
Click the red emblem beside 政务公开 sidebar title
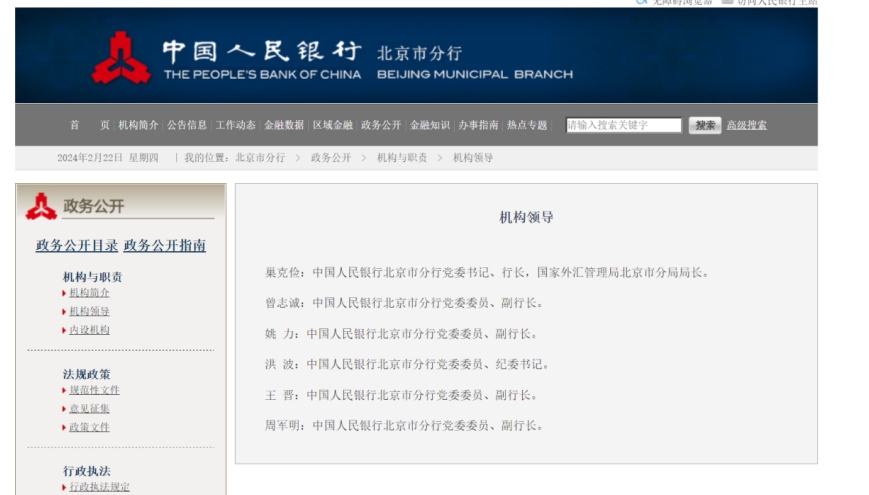[41, 206]
